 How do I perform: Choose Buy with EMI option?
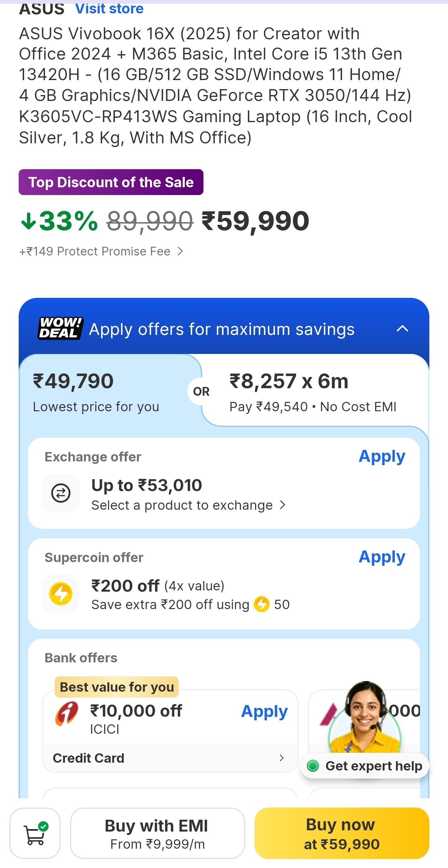tap(157, 833)
